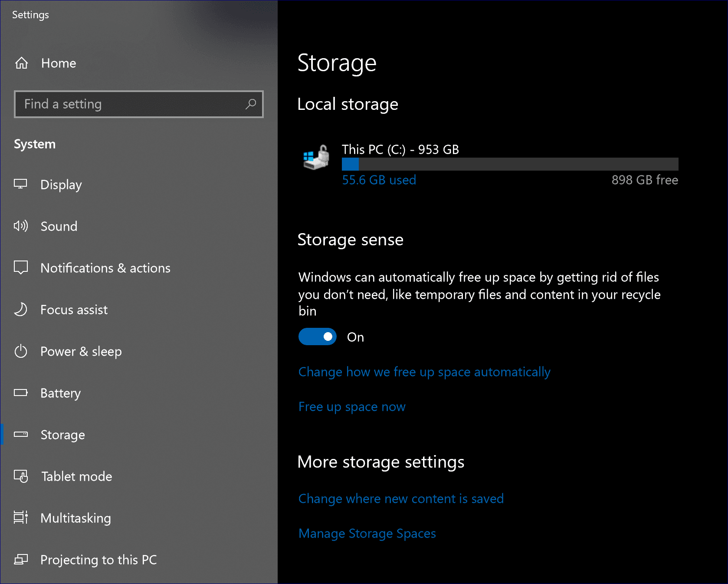Click the Home icon in sidebar

pos(21,63)
